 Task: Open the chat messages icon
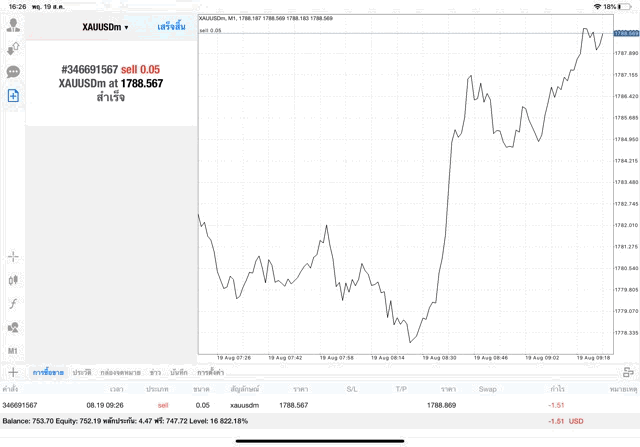14,72
